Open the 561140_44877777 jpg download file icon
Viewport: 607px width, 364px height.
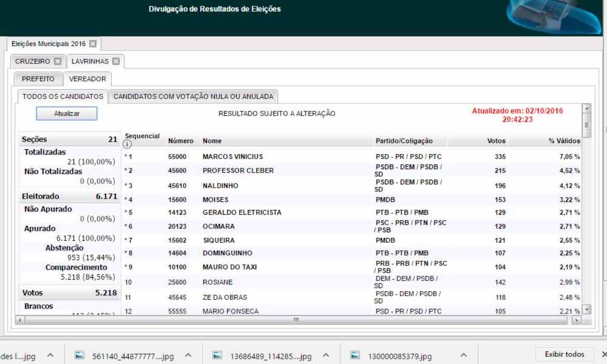(x=80, y=356)
